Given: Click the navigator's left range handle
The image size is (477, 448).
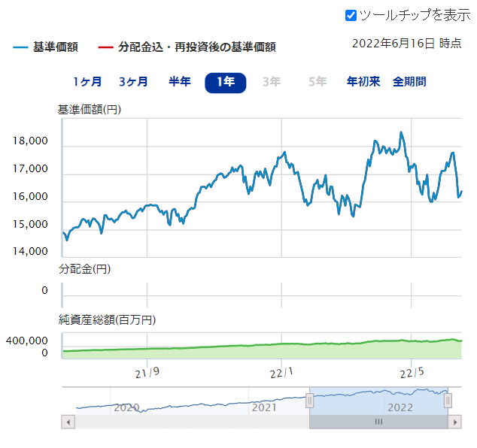Looking at the screenshot, I should click(309, 401).
